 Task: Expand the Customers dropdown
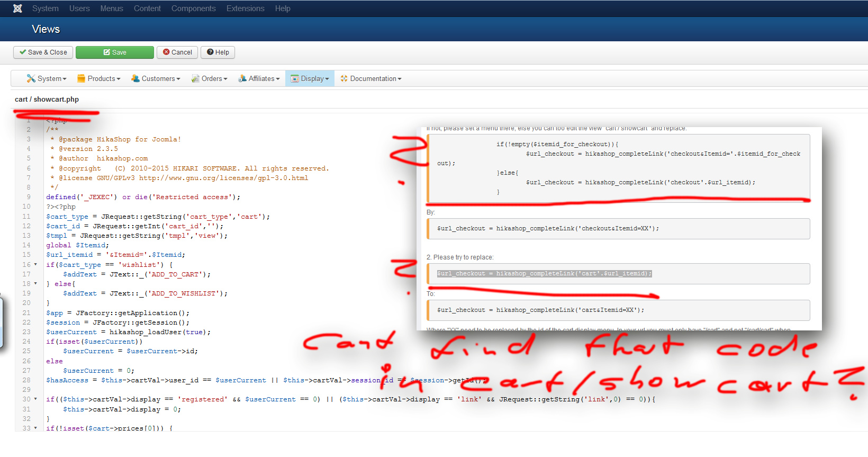tap(156, 78)
